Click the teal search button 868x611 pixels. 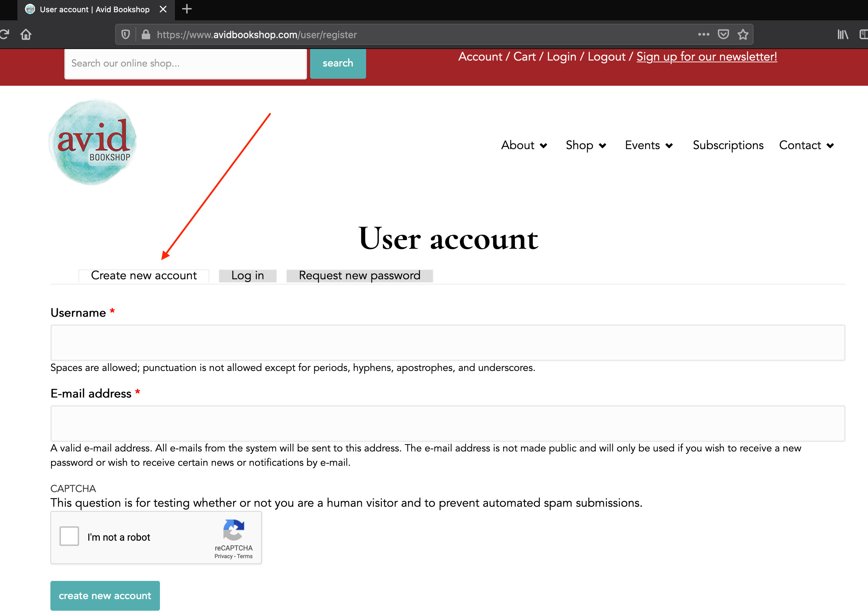click(338, 63)
